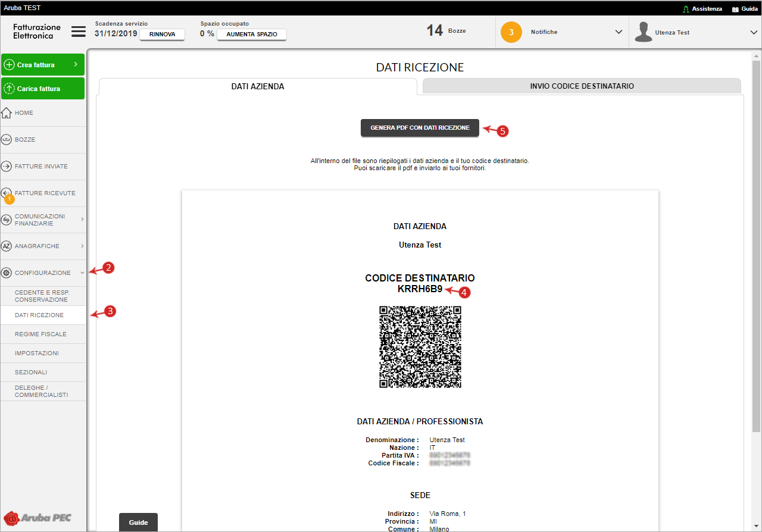Click the Rinnova button
762x532 pixels.
click(162, 35)
